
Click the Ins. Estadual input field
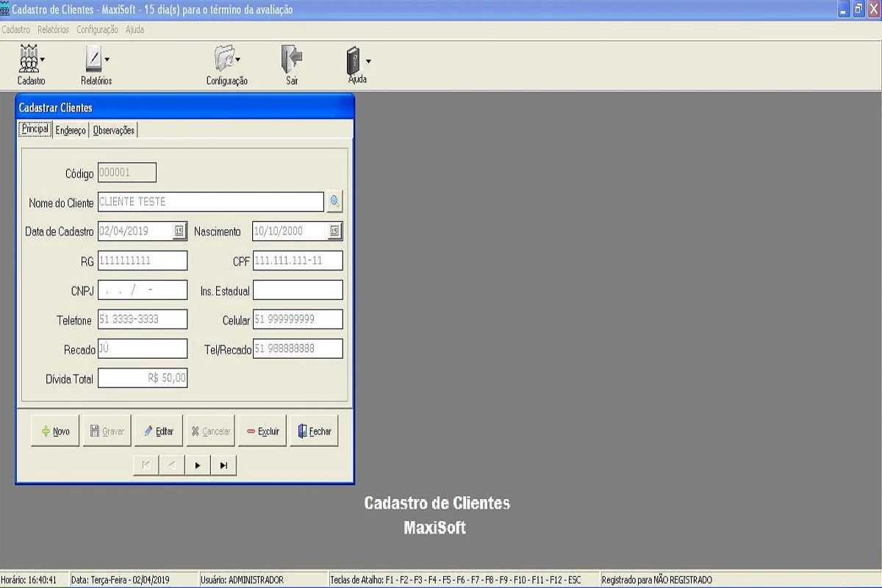[x=298, y=290]
